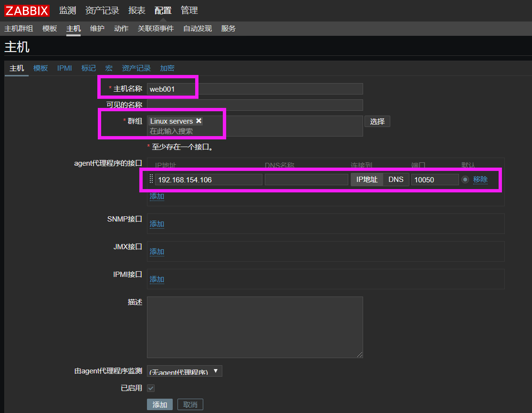532x413 pixels.
Task: Select IP地址 connect-to option
Action: [x=367, y=180]
